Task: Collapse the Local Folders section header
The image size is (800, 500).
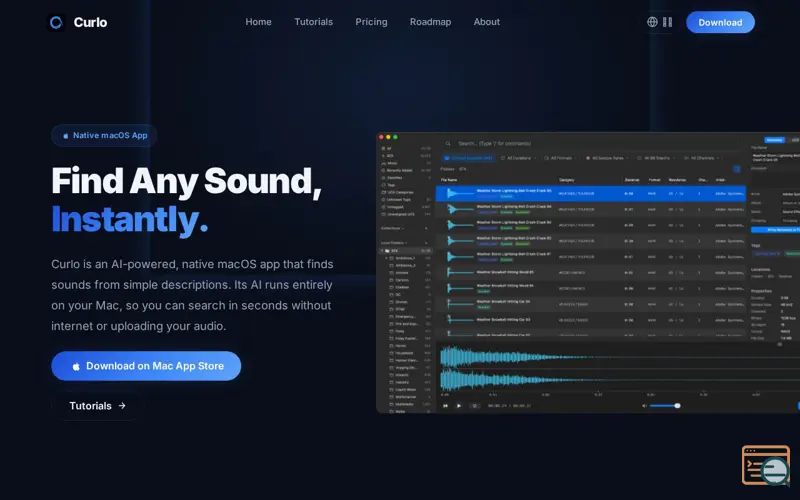Action: 394,243
